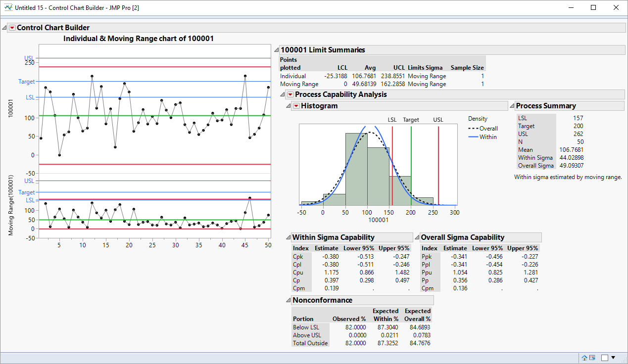Open the associated data table icon

click(592, 358)
